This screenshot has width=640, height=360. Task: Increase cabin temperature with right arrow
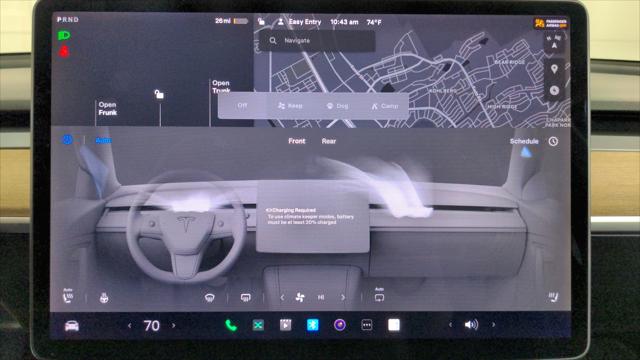pos(173,325)
